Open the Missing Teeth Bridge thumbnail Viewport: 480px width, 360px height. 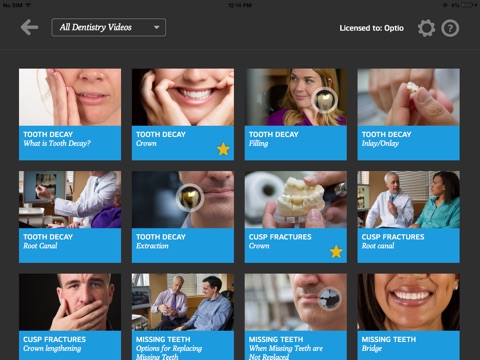(409, 302)
